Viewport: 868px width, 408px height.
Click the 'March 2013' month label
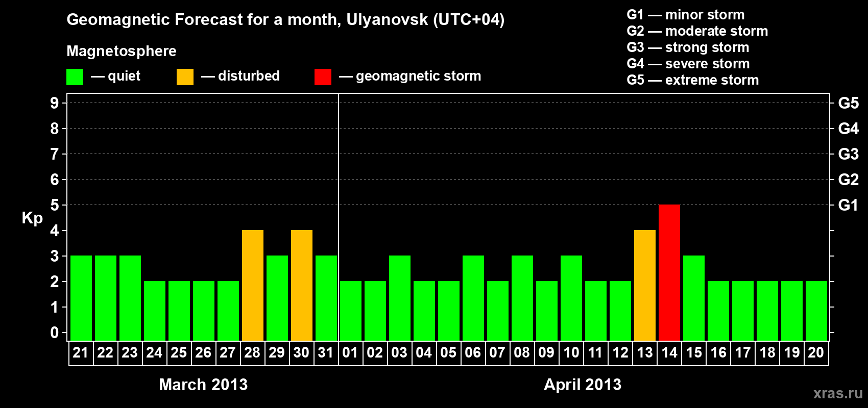pos(203,384)
